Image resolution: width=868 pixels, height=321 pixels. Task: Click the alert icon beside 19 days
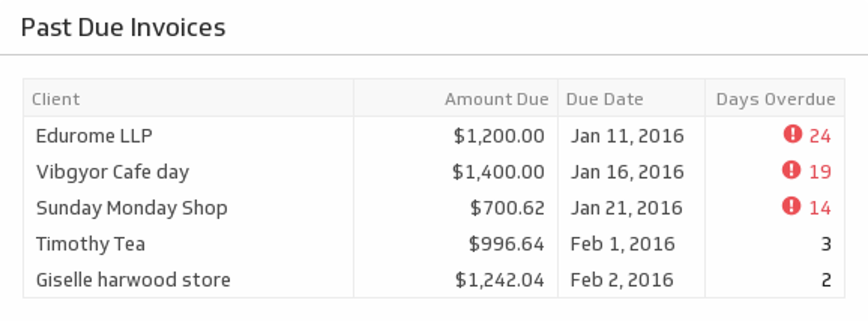tap(791, 170)
